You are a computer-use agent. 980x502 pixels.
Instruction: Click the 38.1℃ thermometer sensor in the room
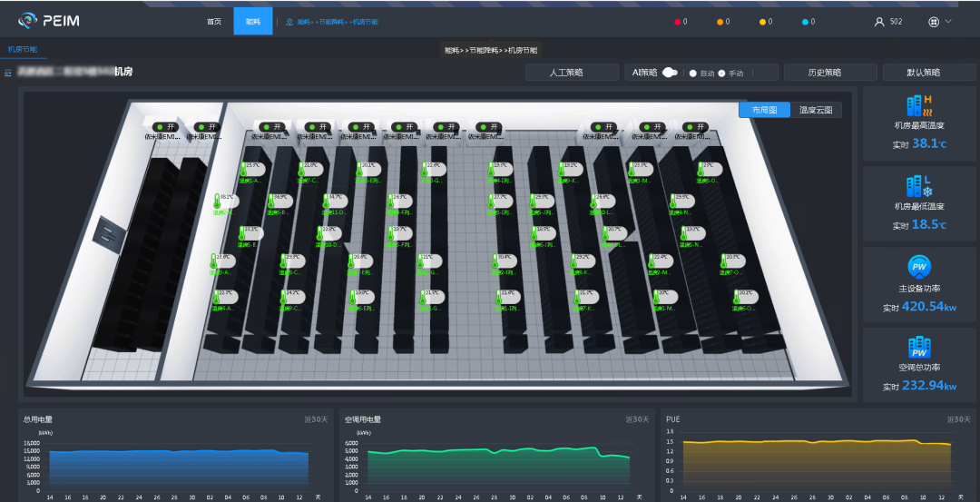click(218, 202)
